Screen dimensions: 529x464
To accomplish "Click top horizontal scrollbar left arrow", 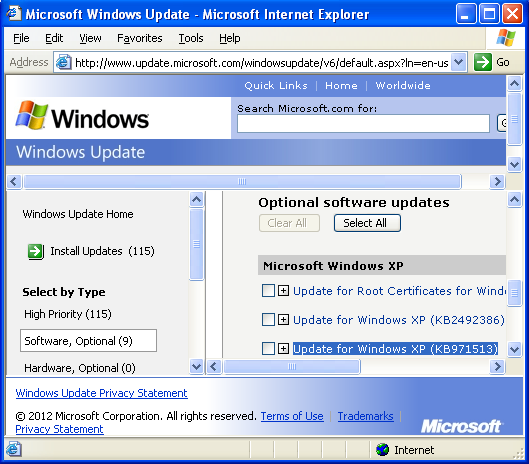I will pos(14,181).
